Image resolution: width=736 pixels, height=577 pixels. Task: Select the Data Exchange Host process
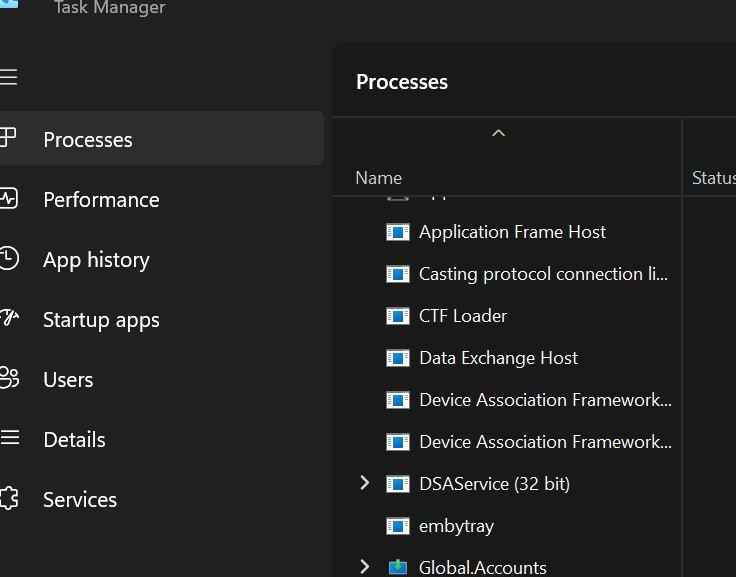point(498,358)
